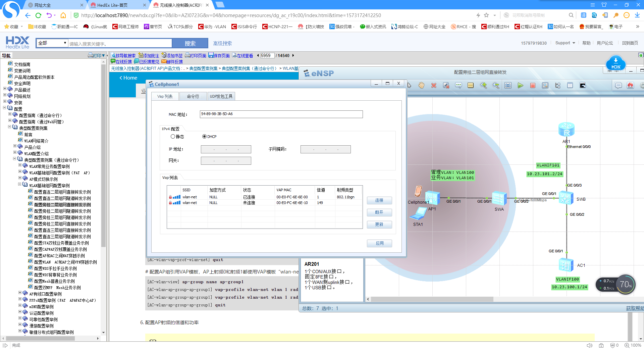Click the yellow rectangle palette icon in eNSP

tap(471, 86)
